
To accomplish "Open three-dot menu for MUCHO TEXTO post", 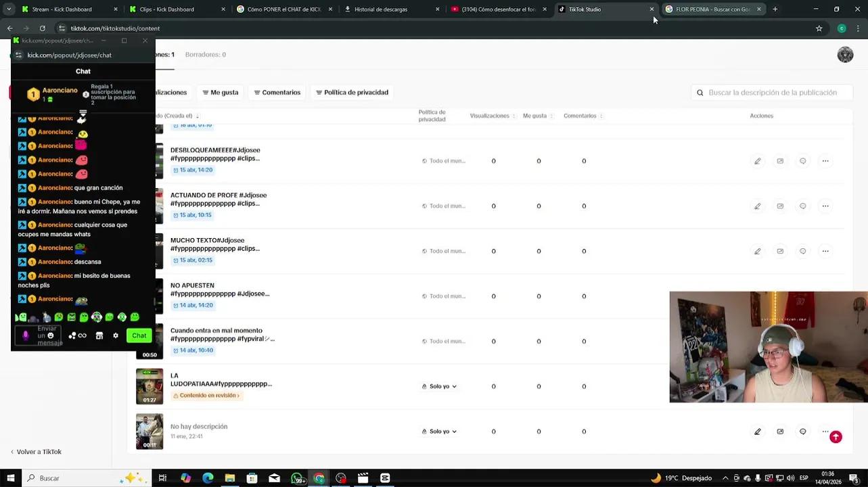I will pyautogui.click(x=825, y=251).
